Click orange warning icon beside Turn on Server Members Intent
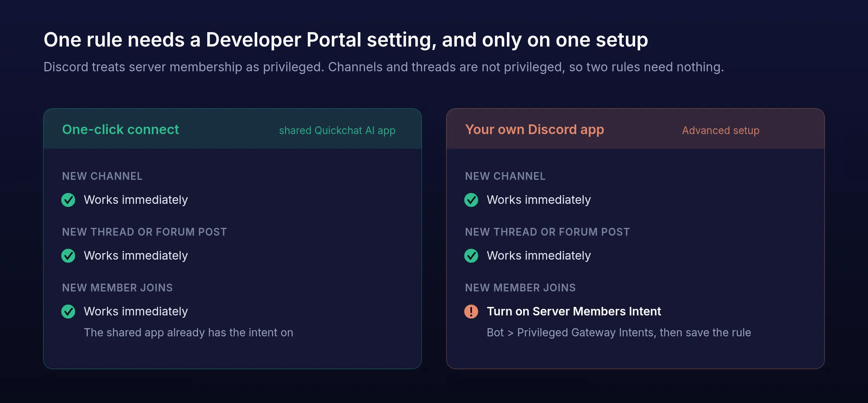The height and width of the screenshot is (403, 868). coord(471,312)
